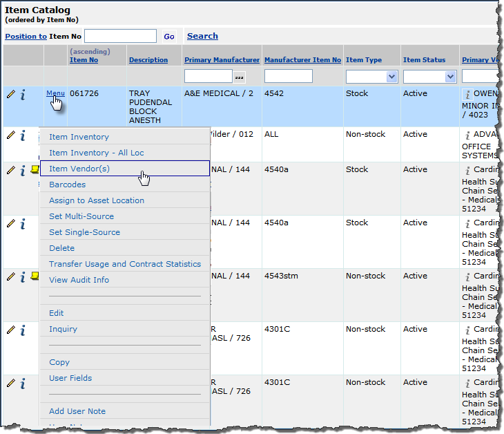The width and height of the screenshot is (504, 434).
Task: Select Set Multi-Source menu option
Action: pyautogui.click(x=81, y=216)
